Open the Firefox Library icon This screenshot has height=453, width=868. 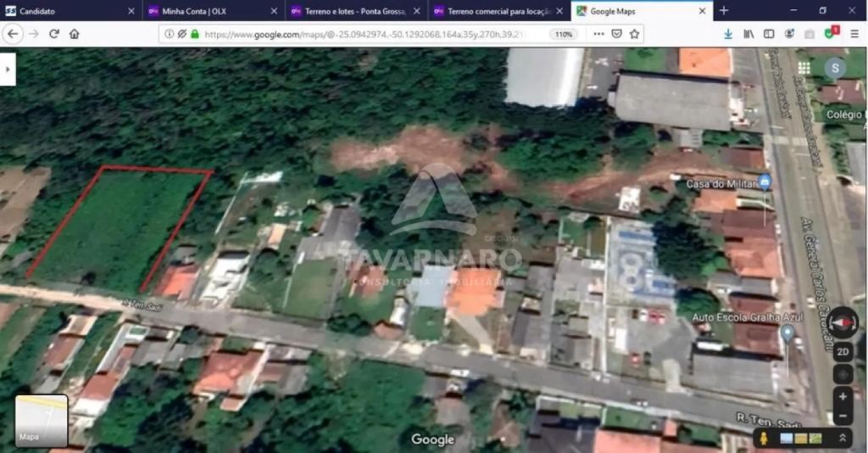748,34
